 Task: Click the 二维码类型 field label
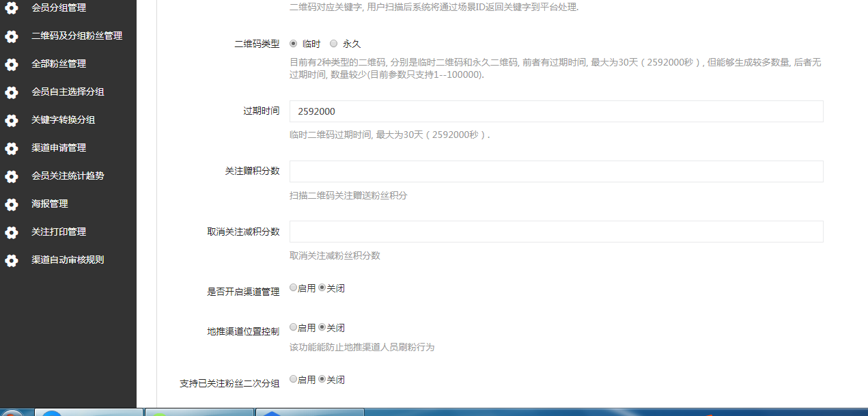click(x=257, y=43)
